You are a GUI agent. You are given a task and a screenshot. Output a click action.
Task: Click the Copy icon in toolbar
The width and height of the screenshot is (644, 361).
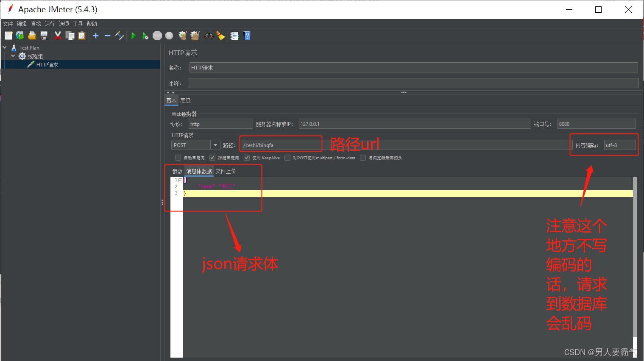70,36
